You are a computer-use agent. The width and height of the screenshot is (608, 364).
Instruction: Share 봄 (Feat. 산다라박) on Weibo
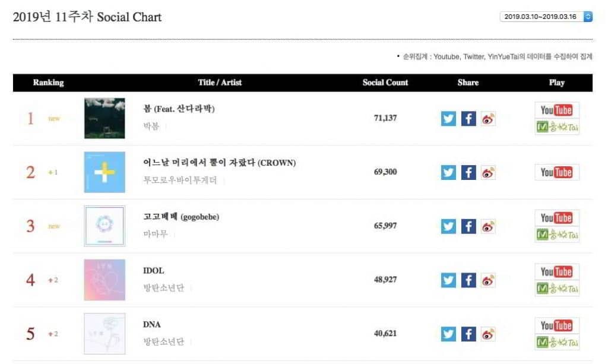click(488, 118)
